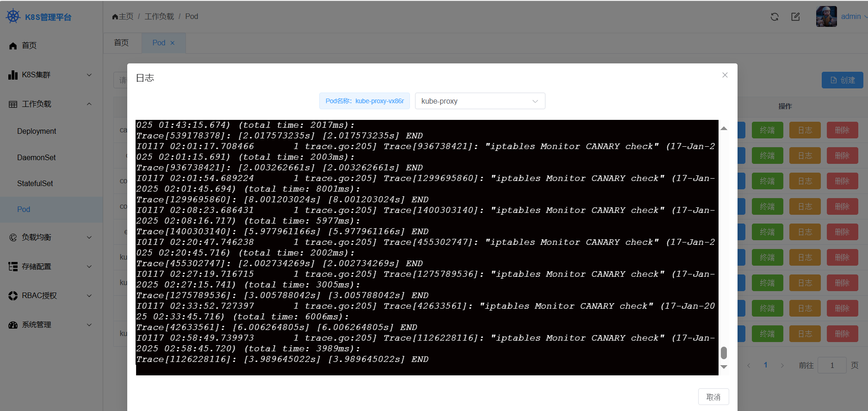
Task: Open the kube-proxy container dropdown
Action: click(479, 101)
